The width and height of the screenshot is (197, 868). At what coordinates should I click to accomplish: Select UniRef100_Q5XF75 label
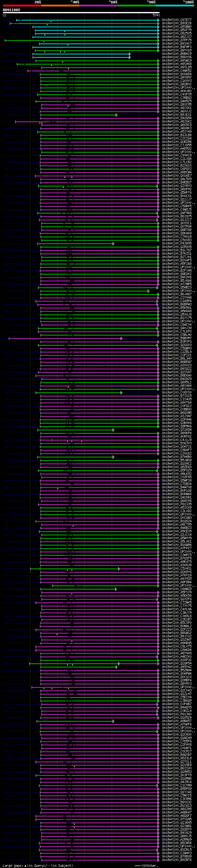tap(177, 30)
